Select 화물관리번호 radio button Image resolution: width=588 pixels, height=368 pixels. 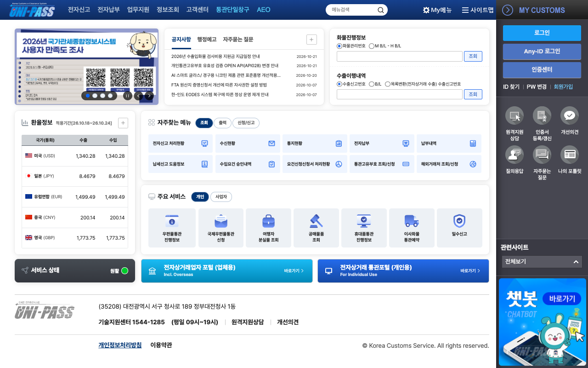pyautogui.click(x=339, y=46)
